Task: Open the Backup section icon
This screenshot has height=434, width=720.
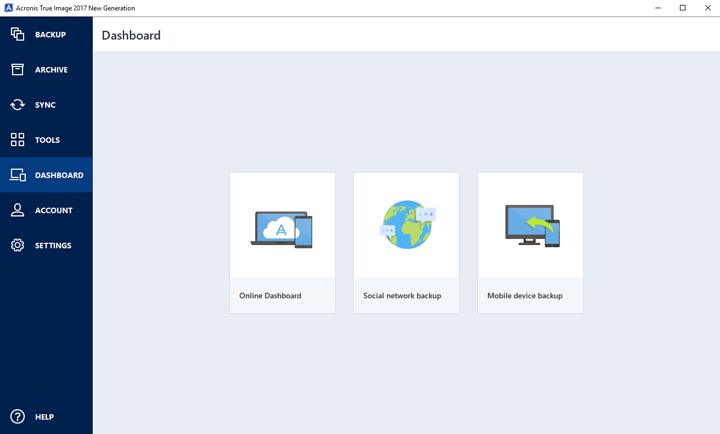Action: pos(17,34)
